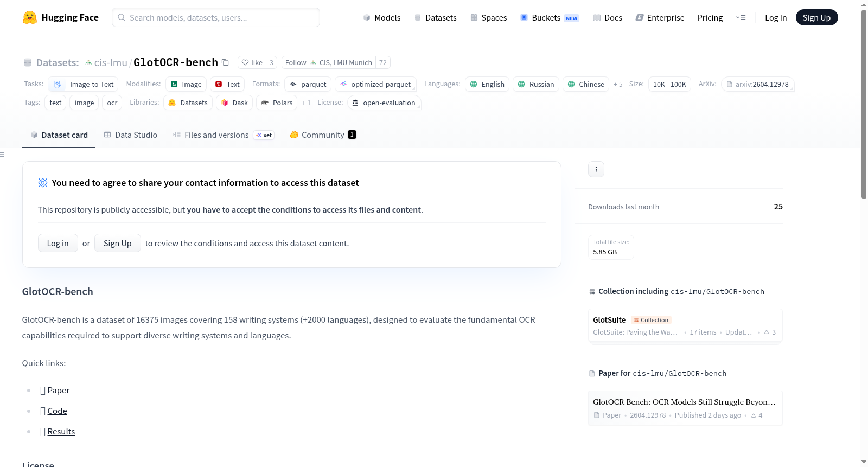This screenshot has height=467, width=868.
Task: Open the Code quick link
Action: click(58, 411)
